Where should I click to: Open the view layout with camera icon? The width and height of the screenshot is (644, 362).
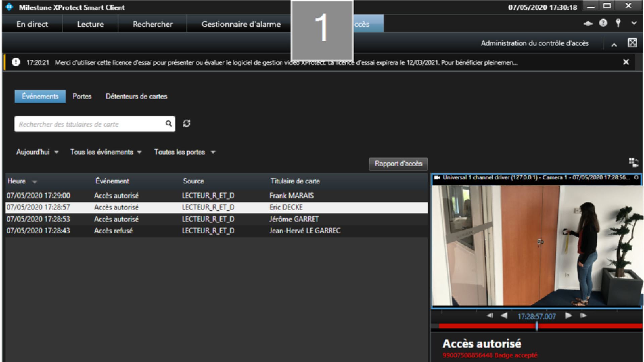(x=633, y=163)
